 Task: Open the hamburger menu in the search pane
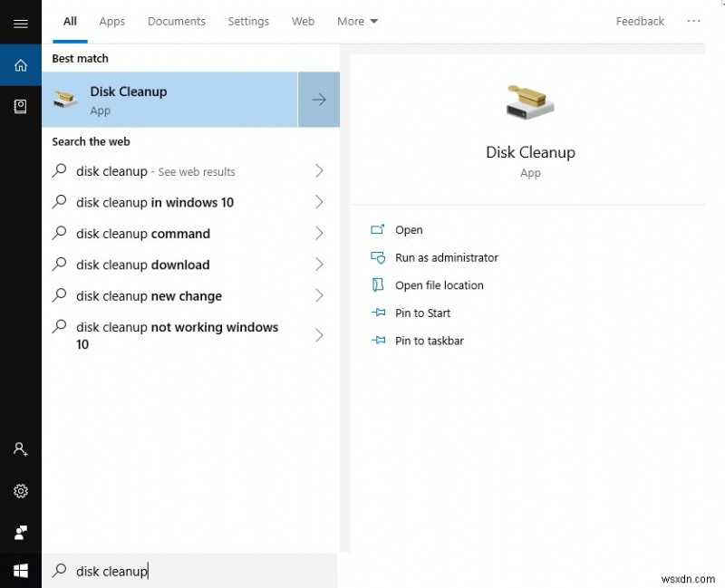pyautogui.click(x=21, y=23)
